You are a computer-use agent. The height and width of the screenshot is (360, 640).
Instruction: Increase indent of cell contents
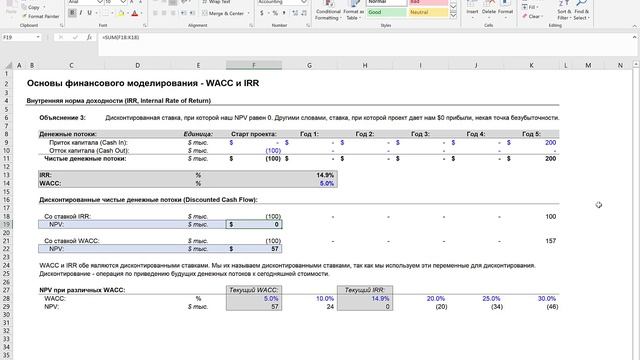(192, 13)
